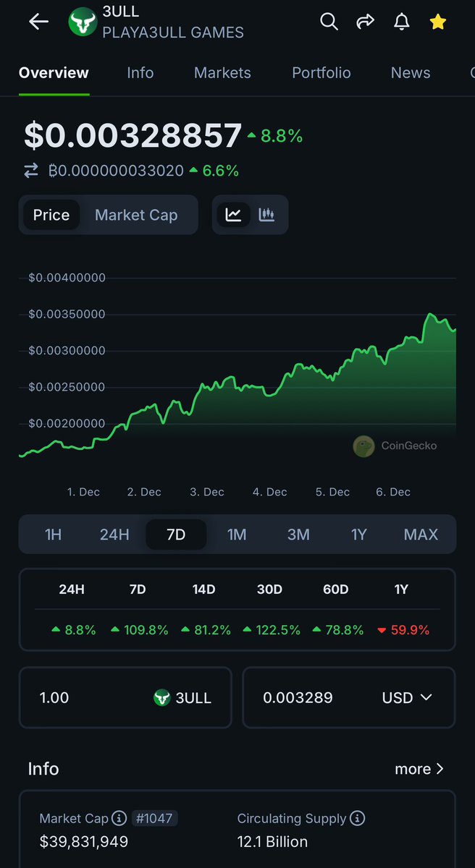Open the USD currency dropdown
This screenshot has height=868, width=475.
pos(407,697)
